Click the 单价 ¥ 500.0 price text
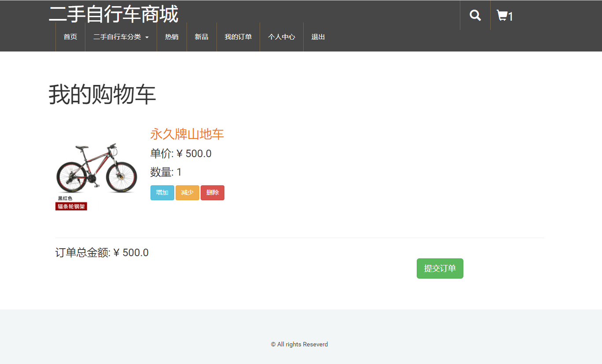 pos(181,154)
